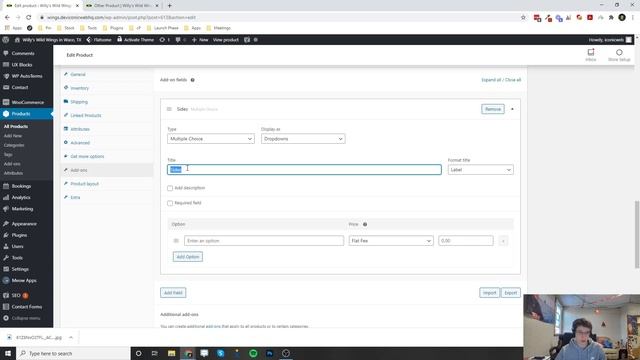Viewport: 640px width, 360px height.
Task: Click the Settings icon in sidebar
Action: (x=6, y=269)
